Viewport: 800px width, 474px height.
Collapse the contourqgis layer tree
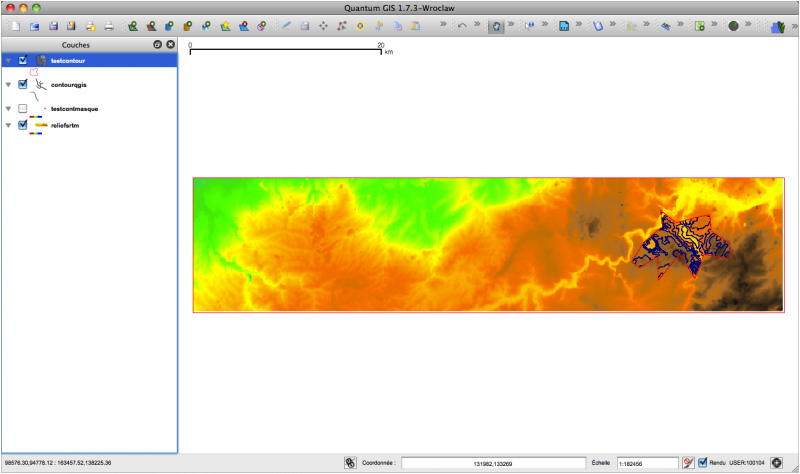[x=8, y=85]
